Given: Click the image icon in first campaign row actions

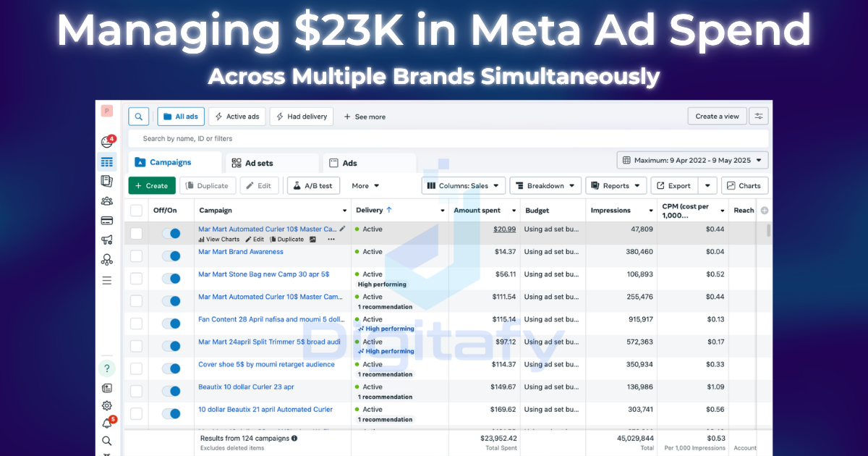Looking at the screenshot, I should point(313,240).
